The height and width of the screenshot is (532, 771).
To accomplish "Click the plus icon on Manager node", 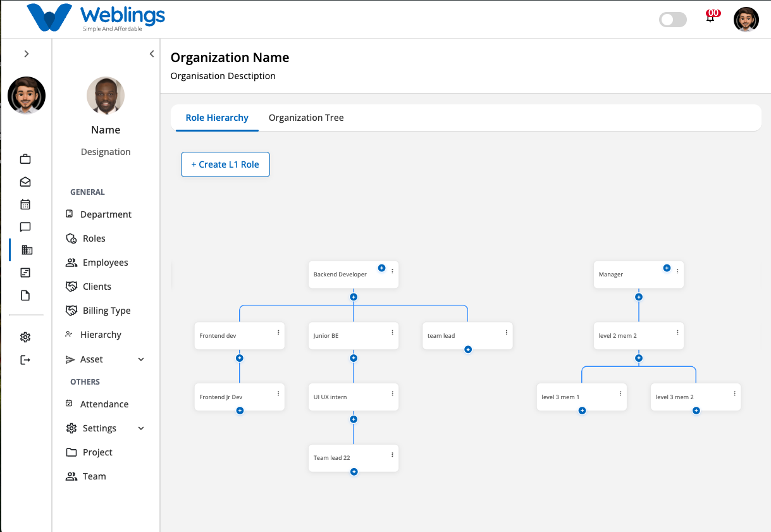I will (667, 268).
